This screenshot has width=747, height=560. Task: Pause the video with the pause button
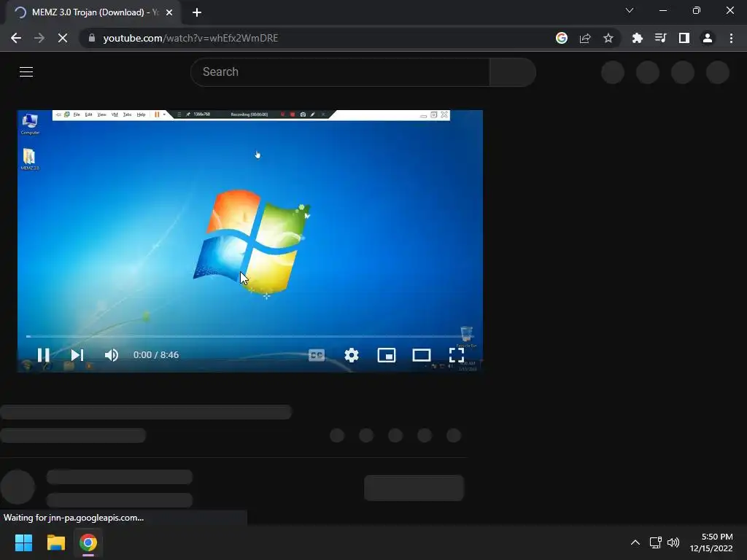[x=43, y=355]
